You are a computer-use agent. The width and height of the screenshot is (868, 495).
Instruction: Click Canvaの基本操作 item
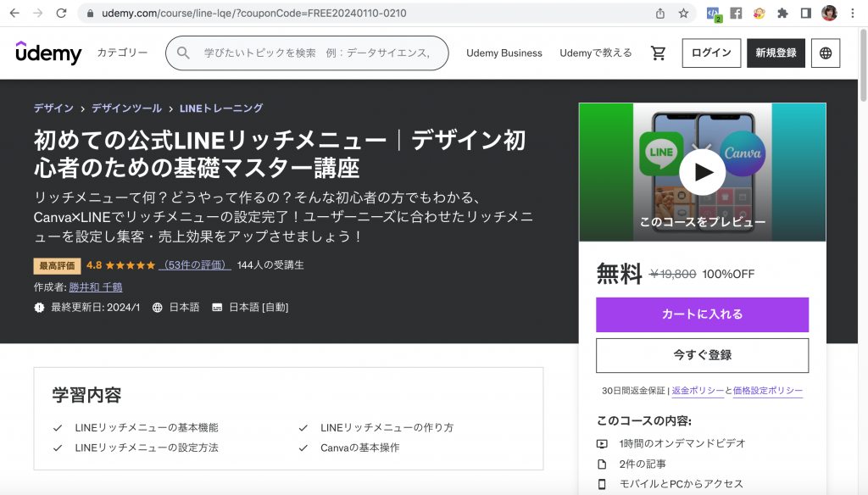(359, 448)
